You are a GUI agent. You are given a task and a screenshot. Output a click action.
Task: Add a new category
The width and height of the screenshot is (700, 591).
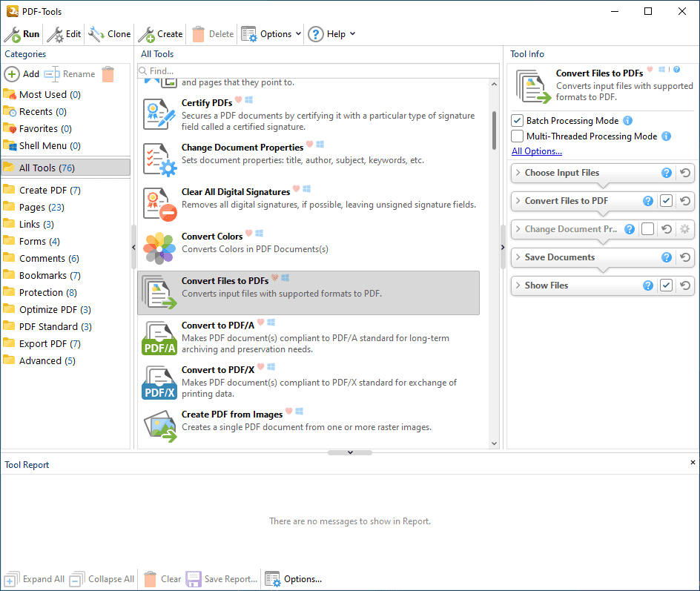(x=22, y=73)
